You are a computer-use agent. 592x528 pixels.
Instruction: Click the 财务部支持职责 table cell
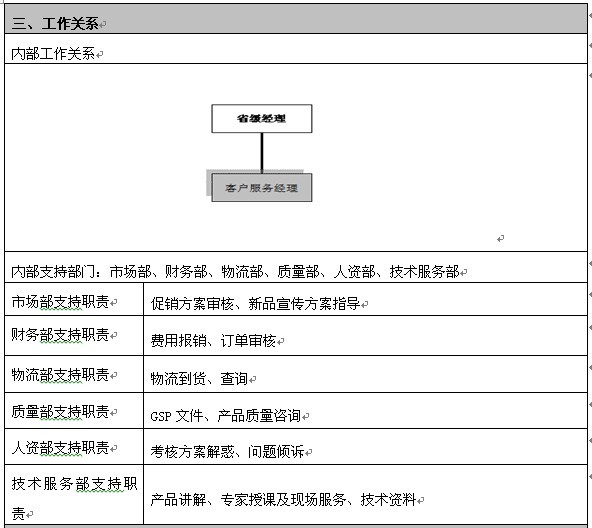click(74, 336)
